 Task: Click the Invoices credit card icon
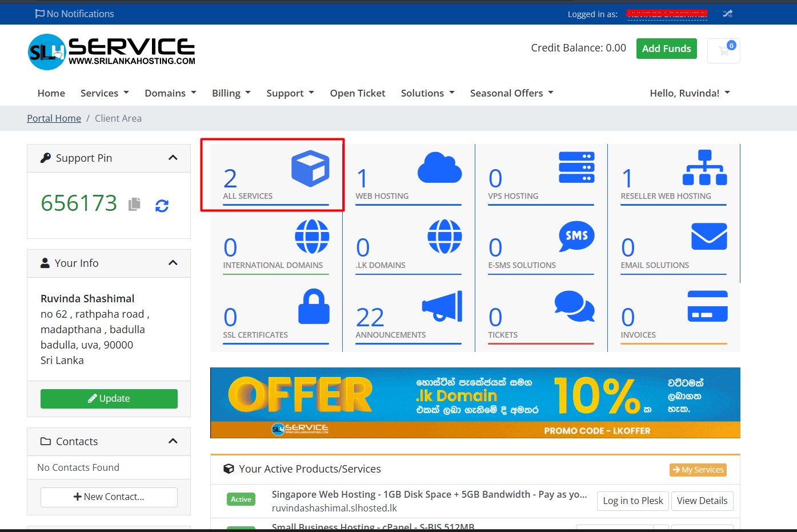707,306
